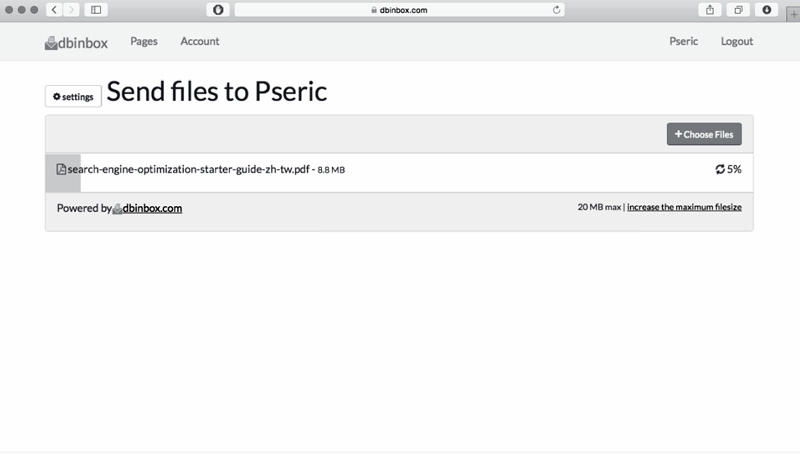Open the Safari downloads list
Image resolution: width=800 pixels, height=454 pixels.
767,9
